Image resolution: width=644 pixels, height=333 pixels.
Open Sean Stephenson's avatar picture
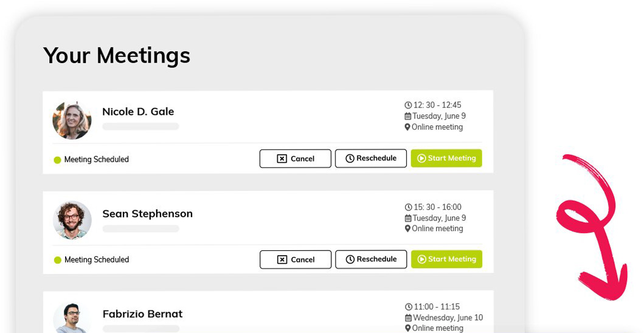point(72,220)
